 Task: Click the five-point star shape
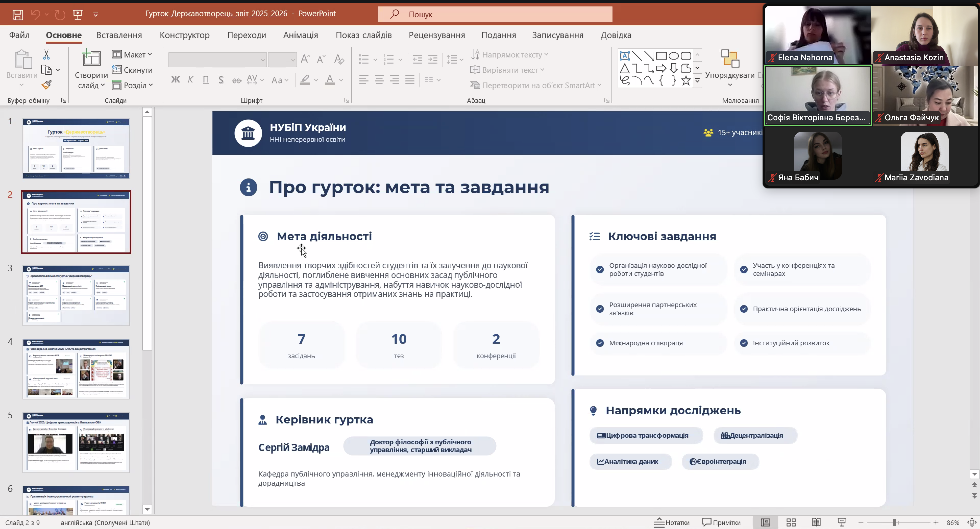tap(686, 80)
